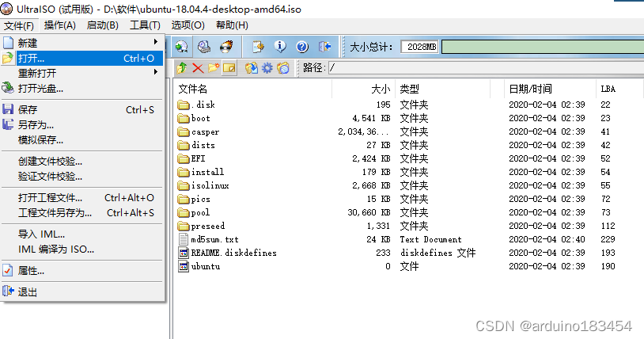This screenshot has height=339, width=644.
Task: Click the rename label icon in second toolbar
Action: pos(229,68)
